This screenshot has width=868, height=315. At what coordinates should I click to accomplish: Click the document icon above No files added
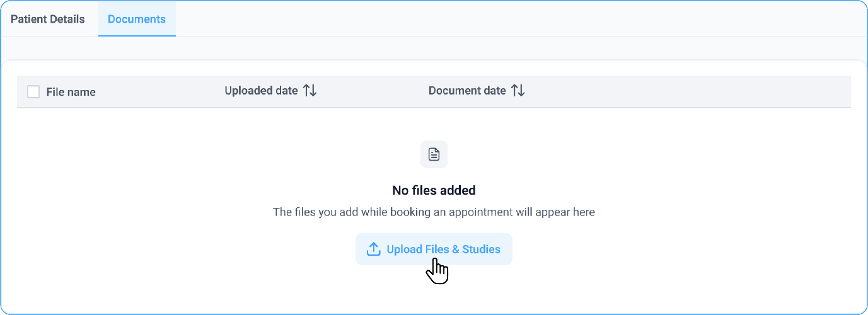tap(434, 154)
